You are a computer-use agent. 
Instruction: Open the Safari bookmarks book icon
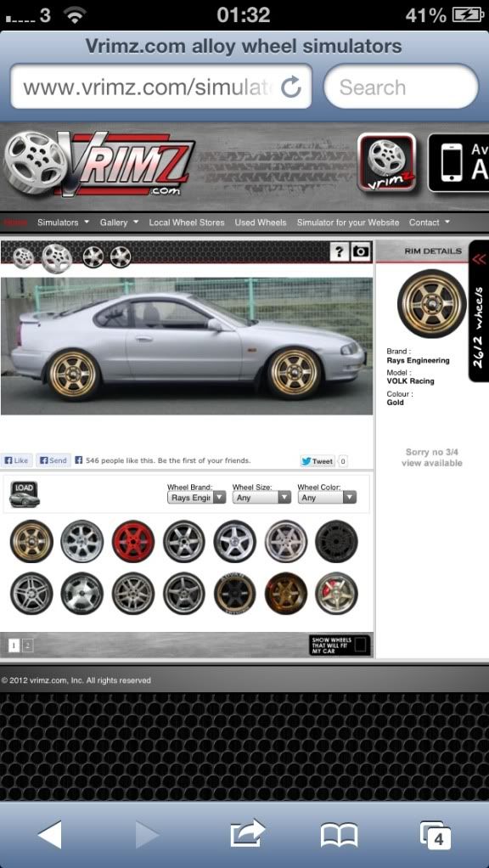point(339,835)
